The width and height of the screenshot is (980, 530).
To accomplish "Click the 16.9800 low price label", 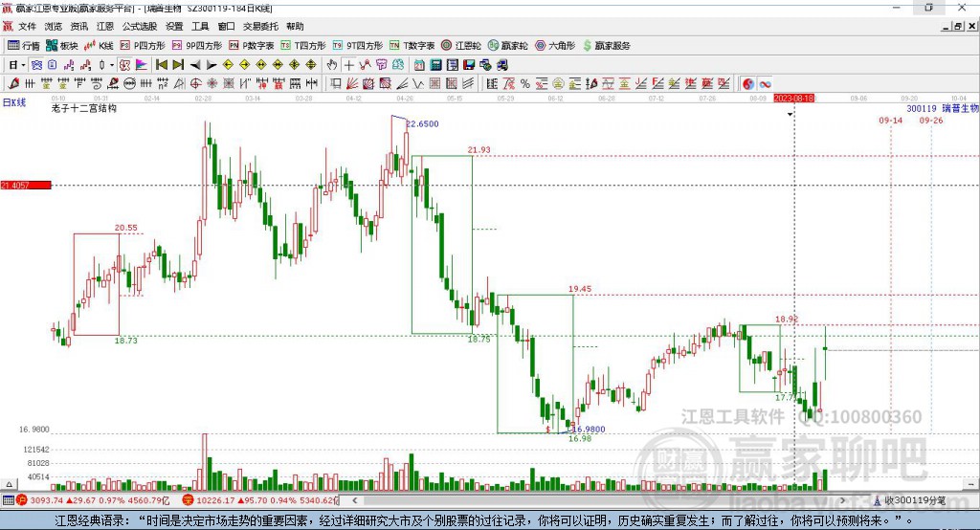I will [x=589, y=430].
